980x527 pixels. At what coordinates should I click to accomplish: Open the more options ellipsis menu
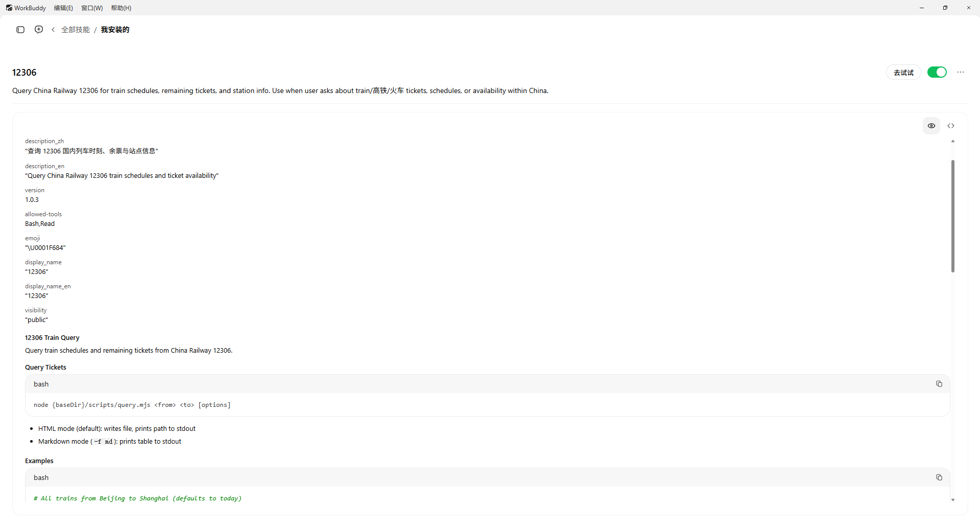point(961,72)
